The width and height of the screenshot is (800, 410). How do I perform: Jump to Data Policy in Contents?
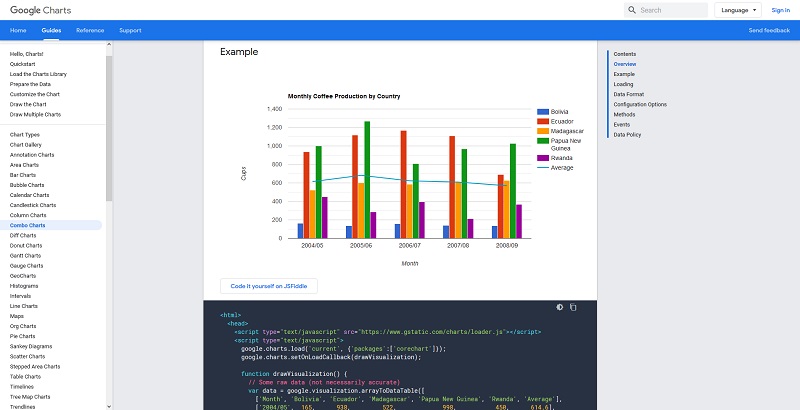[627, 135]
